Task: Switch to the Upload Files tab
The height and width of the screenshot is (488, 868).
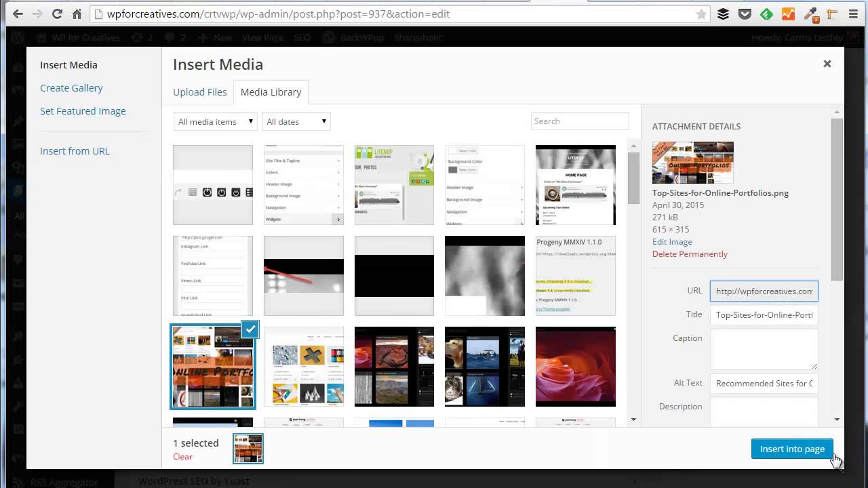Action: (x=199, y=92)
